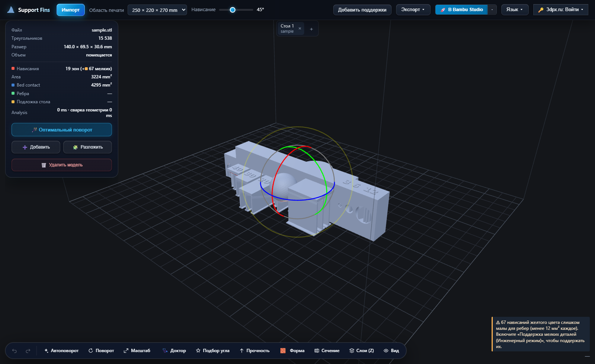
Task: Click Разложить to arrange models
Action: click(x=87, y=147)
